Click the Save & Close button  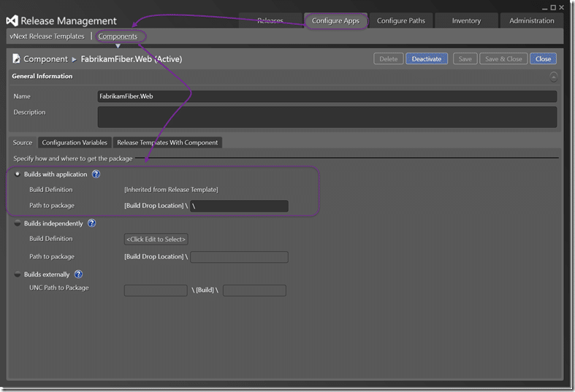[x=503, y=59]
